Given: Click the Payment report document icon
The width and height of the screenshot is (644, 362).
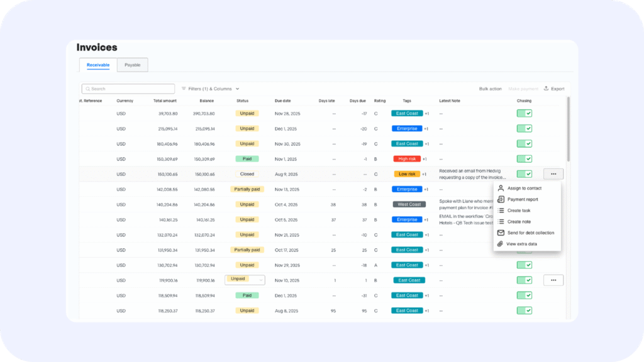Looking at the screenshot, I should [501, 199].
